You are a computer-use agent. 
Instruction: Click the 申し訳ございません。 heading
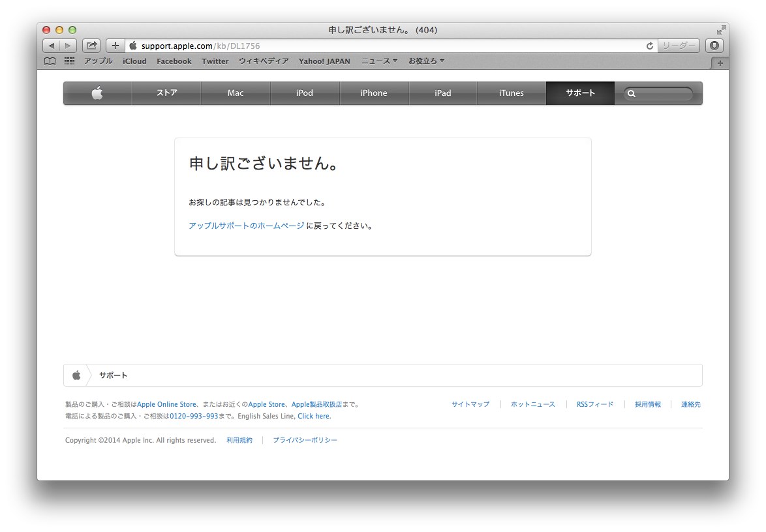[x=264, y=164]
